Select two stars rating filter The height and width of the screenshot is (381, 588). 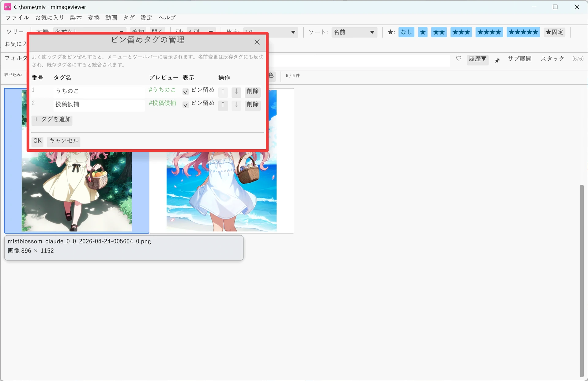coord(439,32)
